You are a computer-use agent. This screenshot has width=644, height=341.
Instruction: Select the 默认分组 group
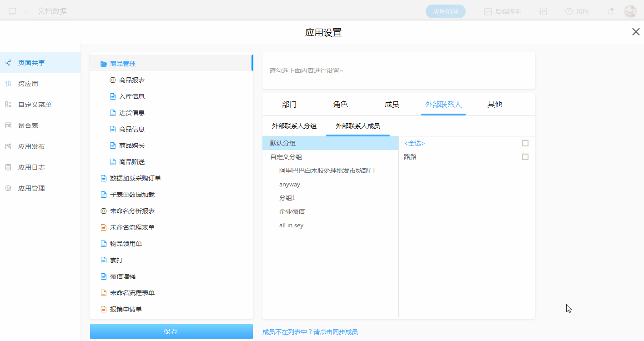pyautogui.click(x=283, y=143)
